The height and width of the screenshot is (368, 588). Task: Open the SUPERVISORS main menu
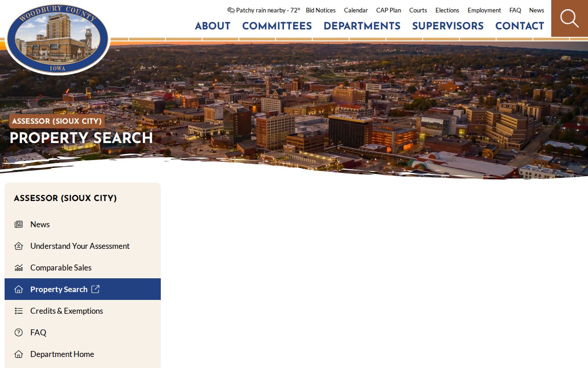pos(448,26)
